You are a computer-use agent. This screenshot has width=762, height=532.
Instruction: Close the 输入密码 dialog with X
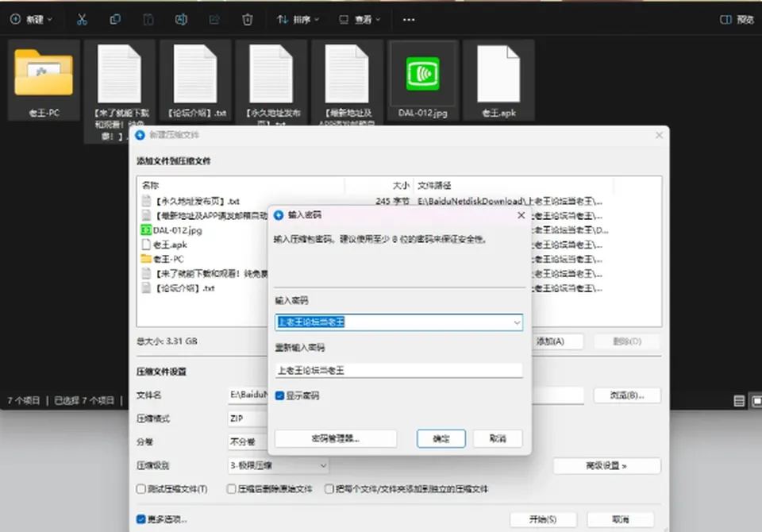(521, 215)
